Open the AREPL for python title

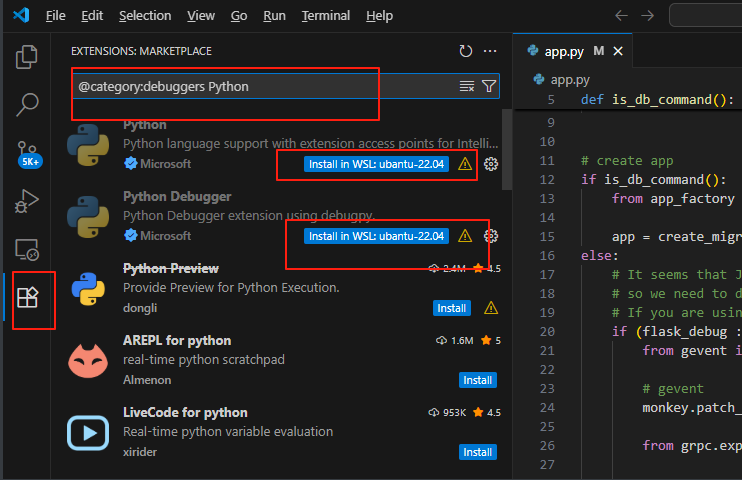click(177, 340)
